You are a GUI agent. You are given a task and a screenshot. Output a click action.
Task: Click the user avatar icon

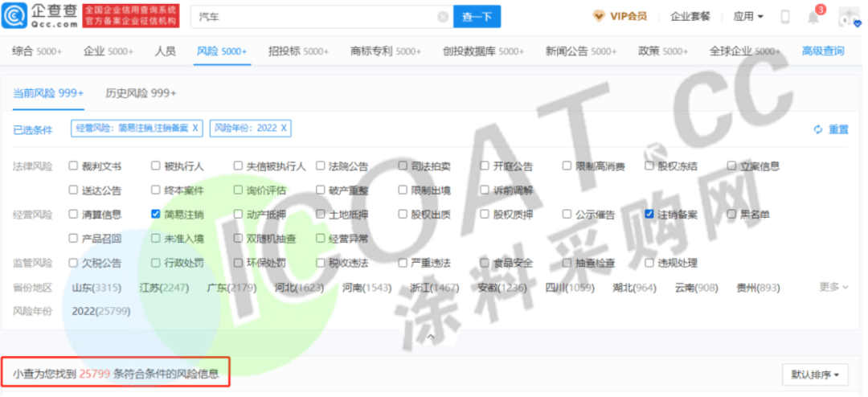848,17
